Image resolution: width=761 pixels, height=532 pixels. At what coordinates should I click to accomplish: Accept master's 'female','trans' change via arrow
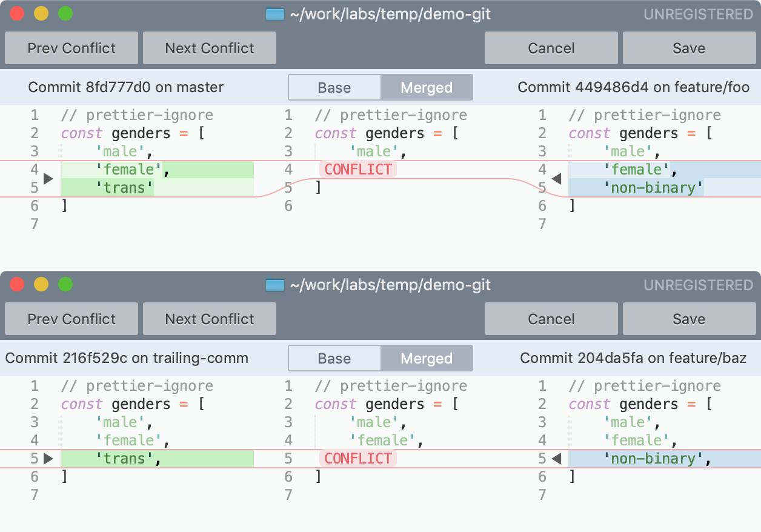47,178
